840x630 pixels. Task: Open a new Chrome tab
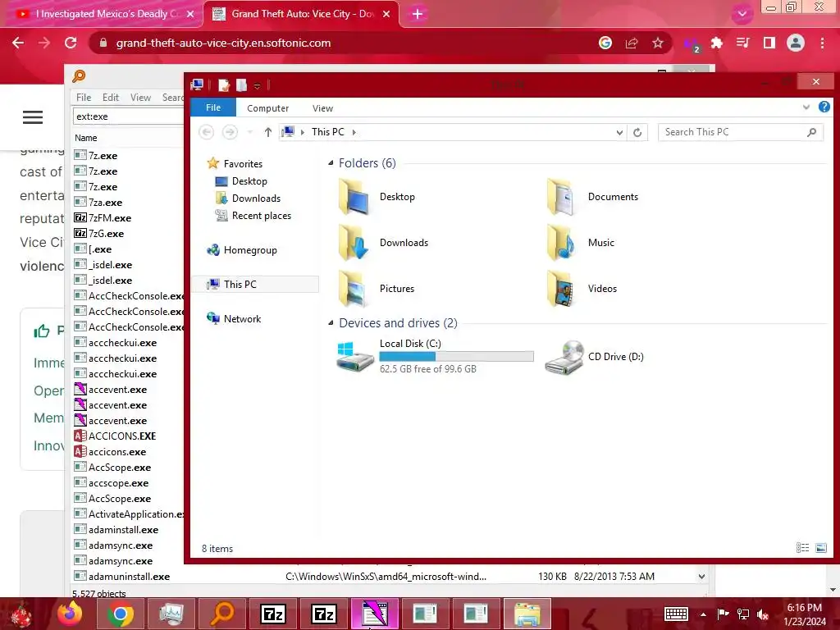418,14
